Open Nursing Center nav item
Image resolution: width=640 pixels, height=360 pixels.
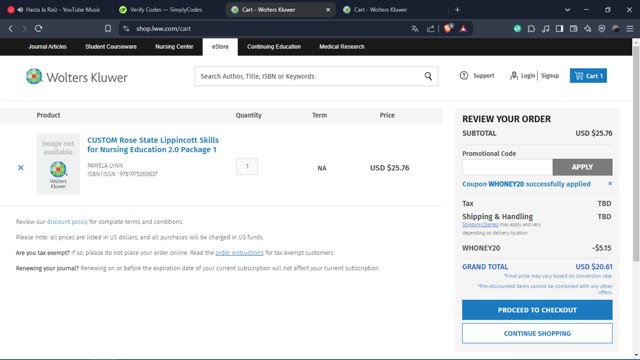tap(174, 47)
